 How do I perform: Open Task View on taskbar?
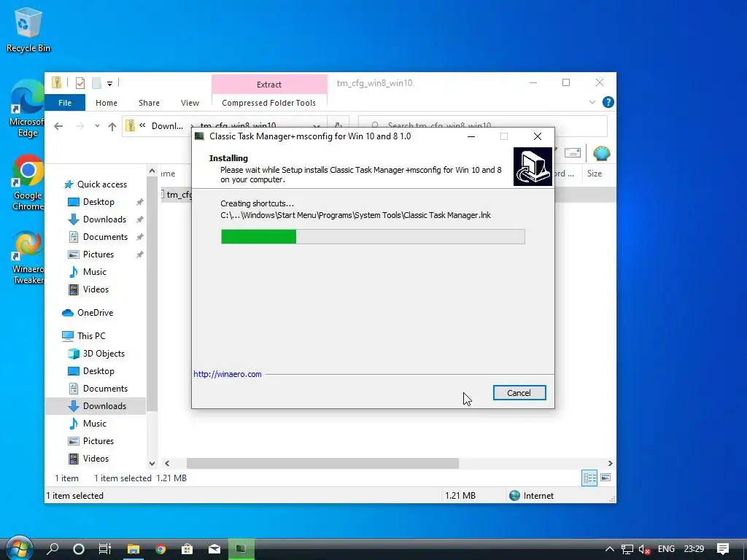(105, 549)
